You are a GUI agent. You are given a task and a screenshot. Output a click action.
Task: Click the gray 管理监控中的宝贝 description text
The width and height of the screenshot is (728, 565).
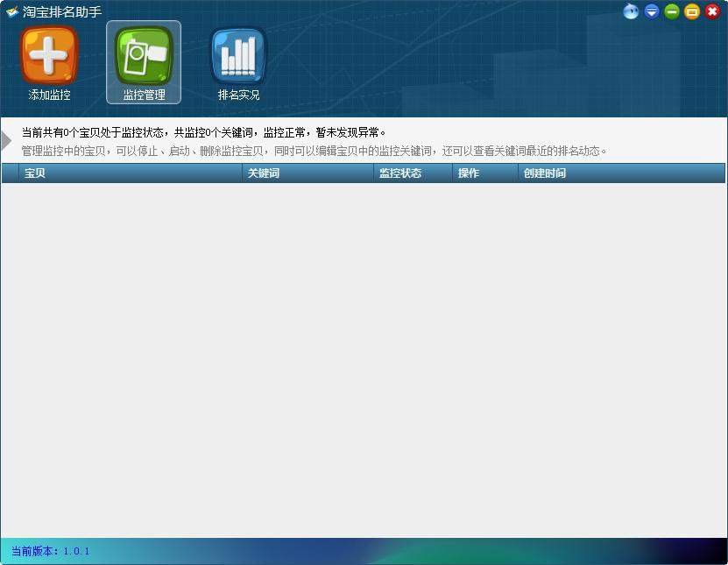pos(314,151)
